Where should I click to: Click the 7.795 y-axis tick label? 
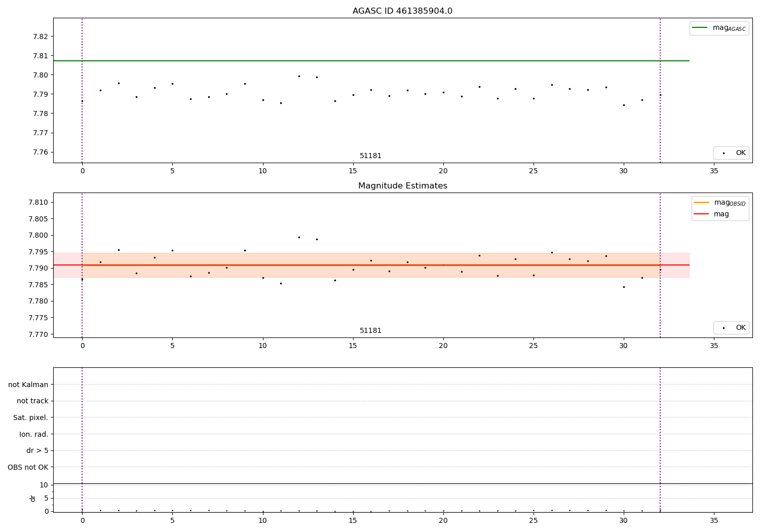[39, 252]
